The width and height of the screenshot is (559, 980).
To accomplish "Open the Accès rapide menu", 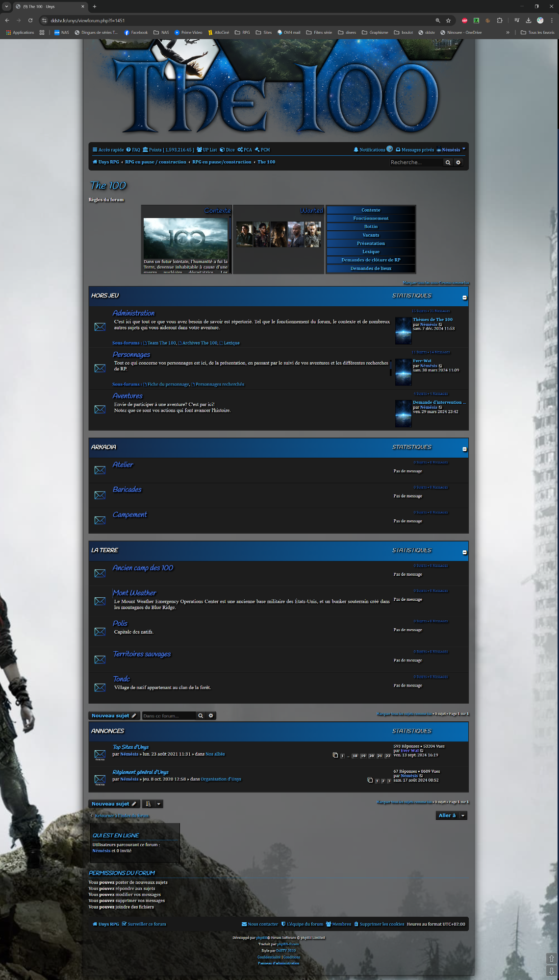I will click(x=108, y=150).
